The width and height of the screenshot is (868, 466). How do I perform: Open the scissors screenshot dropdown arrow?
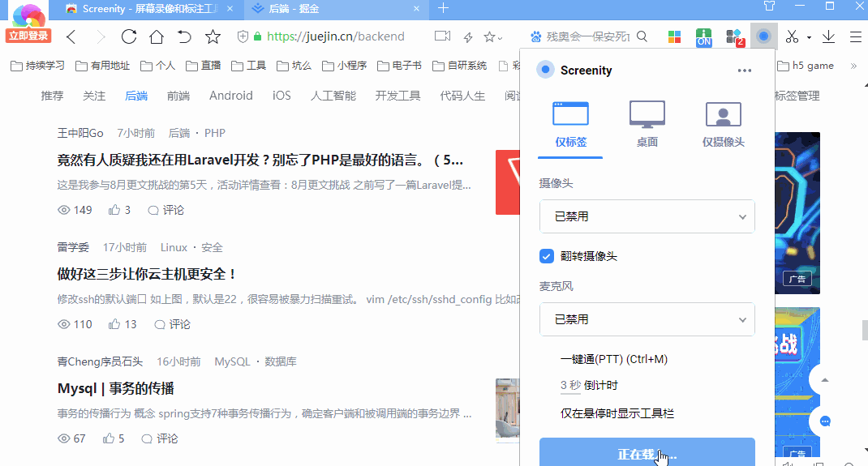[x=809, y=37]
